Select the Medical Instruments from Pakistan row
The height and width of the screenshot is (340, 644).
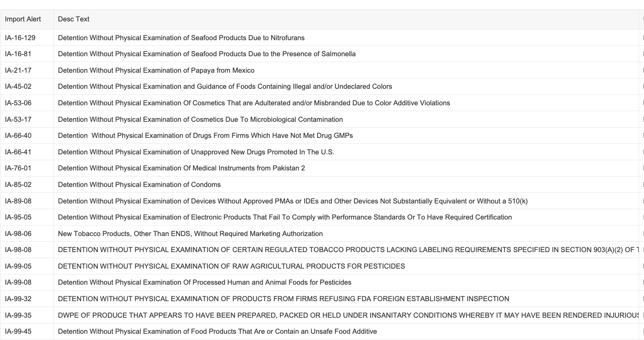coord(322,168)
